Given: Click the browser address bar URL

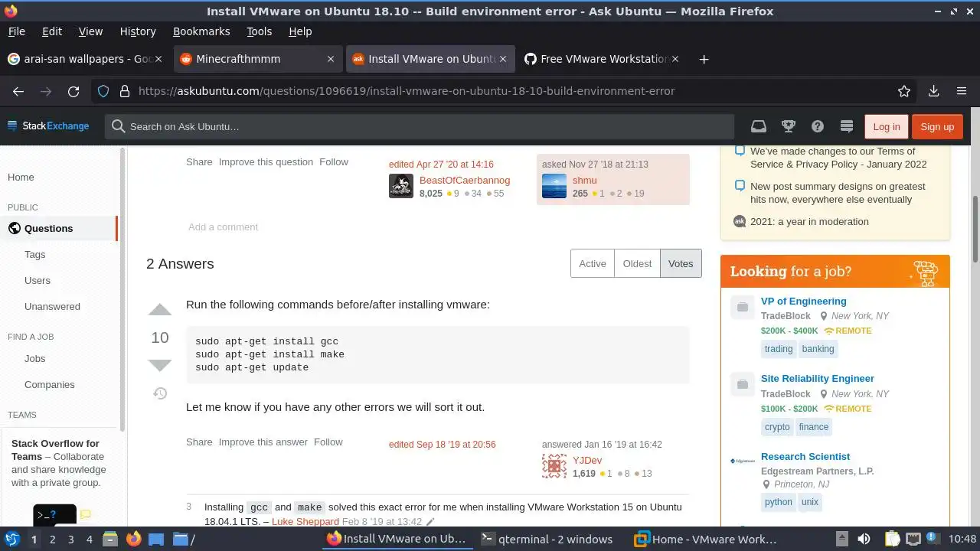Looking at the screenshot, I should [x=406, y=91].
